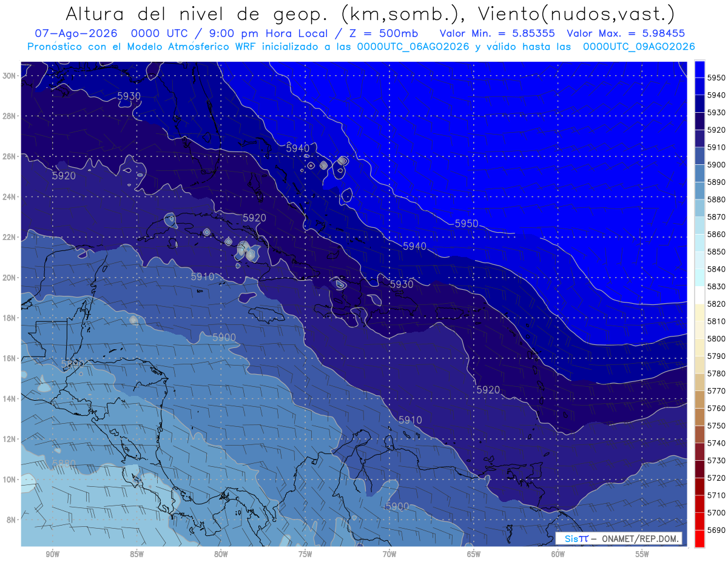Click the 5780 value in the color legend

point(716,373)
